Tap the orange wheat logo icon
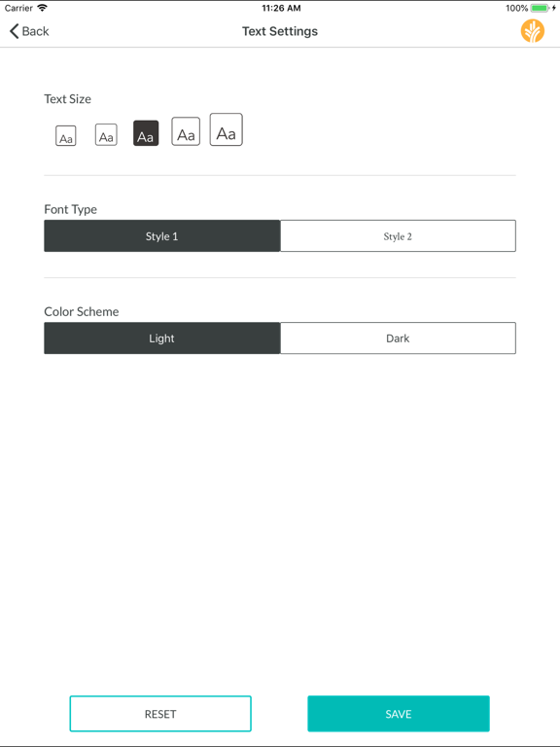The height and width of the screenshot is (747, 560). [533, 31]
